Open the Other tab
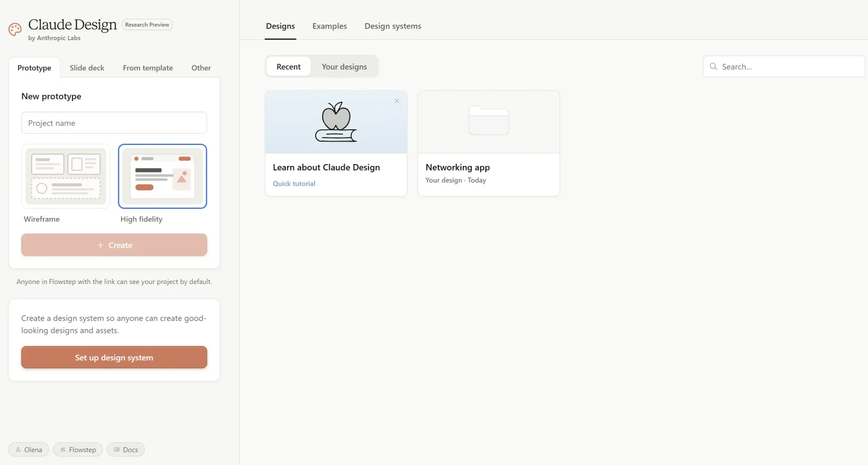 [201, 68]
